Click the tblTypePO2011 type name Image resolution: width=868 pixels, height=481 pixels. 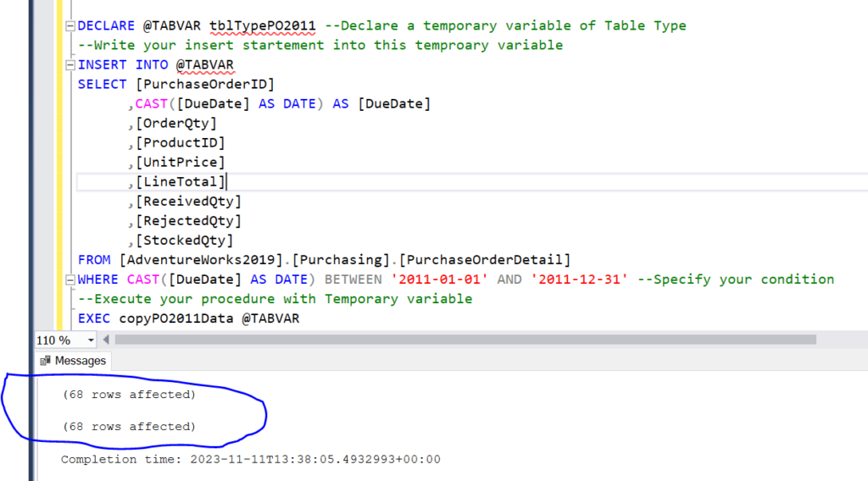(262, 26)
